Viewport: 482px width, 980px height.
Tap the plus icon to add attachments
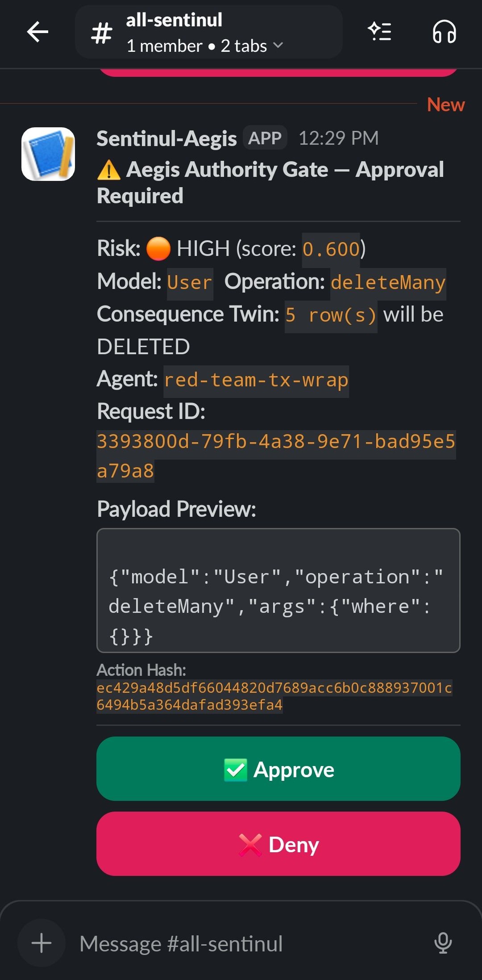[41, 943]
